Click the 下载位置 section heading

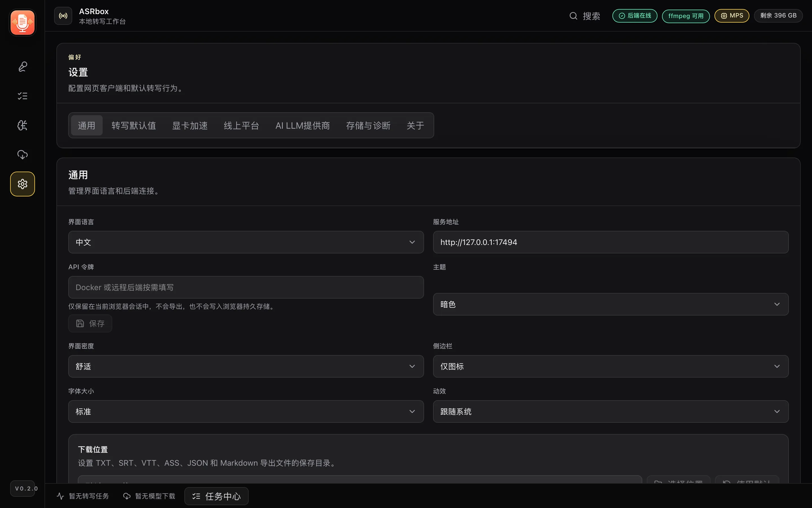click(92, 449)
